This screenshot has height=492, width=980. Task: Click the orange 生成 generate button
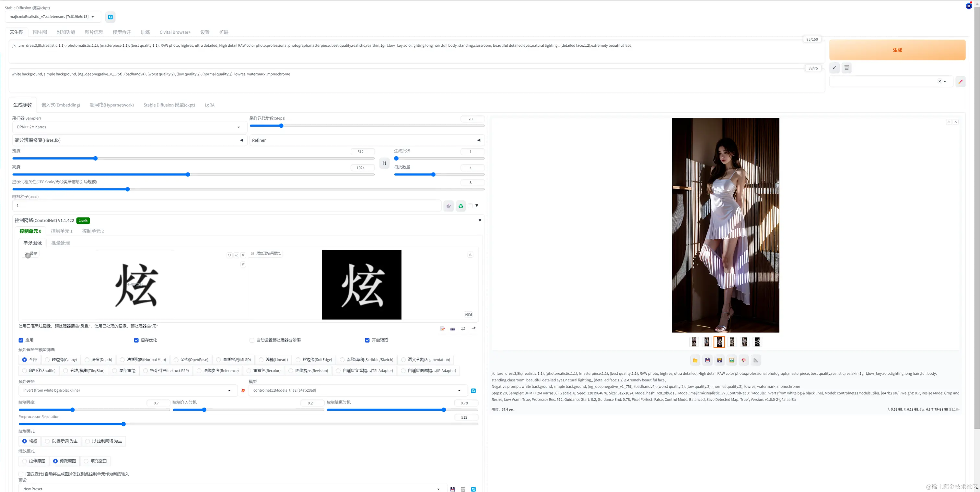point(897,50)
